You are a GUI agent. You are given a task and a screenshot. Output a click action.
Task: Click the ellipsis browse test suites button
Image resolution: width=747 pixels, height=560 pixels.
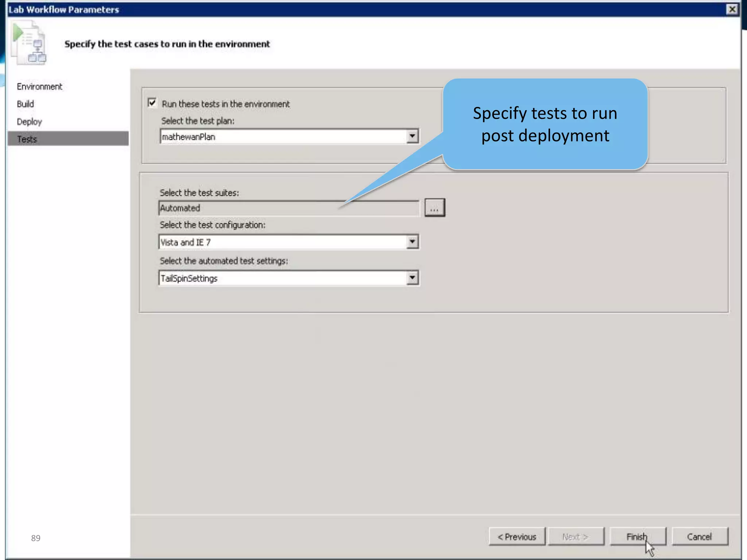click(434, 208)
